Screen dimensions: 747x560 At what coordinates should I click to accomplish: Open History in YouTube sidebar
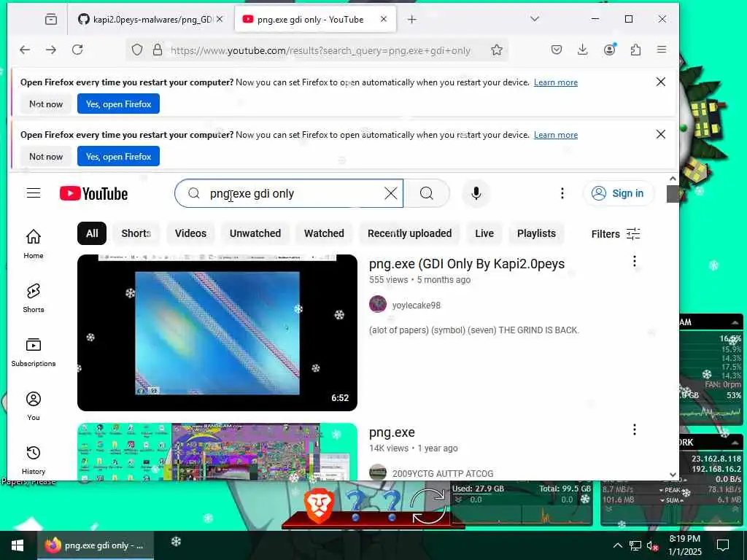pyautogui.click(x=34, y=460)
